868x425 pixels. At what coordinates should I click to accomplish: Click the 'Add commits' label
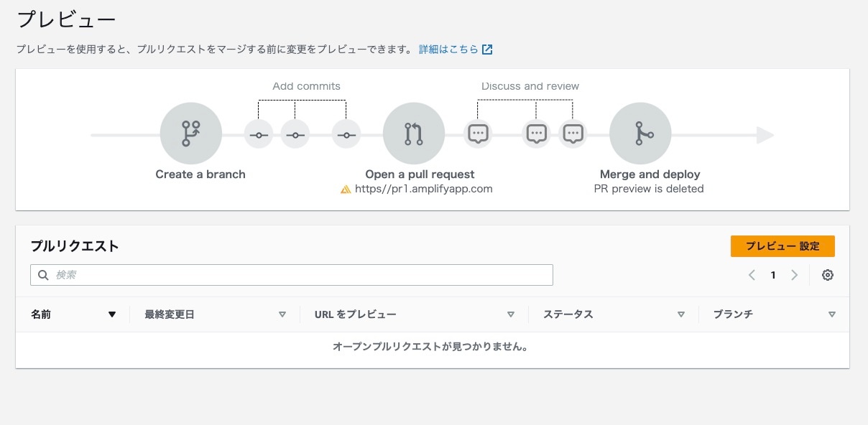point(306,86)
